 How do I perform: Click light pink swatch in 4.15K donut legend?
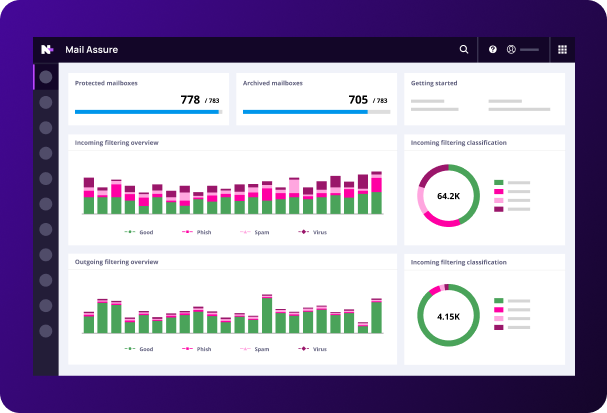pos(499,319)
